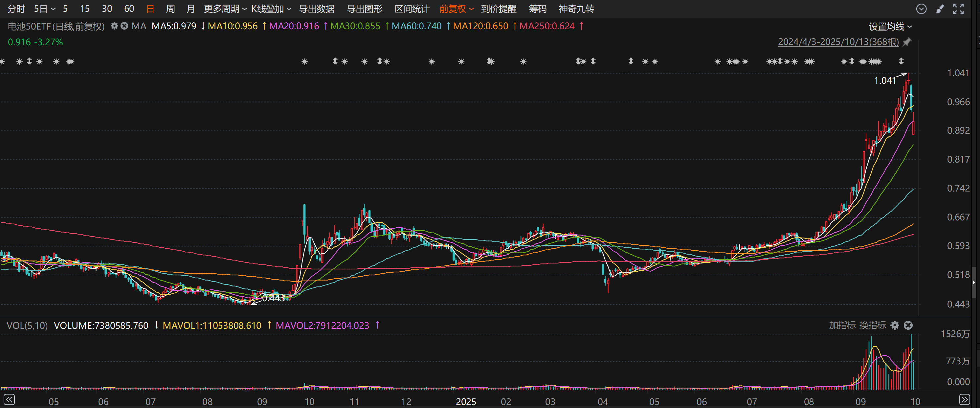Click the 换指标 switch indicator link

tap(872, 326)
